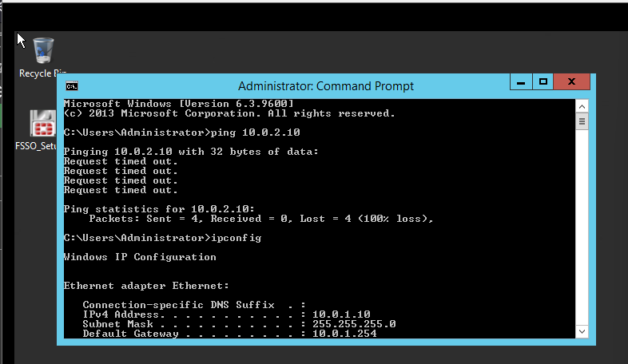Screen dimensions: 628x364
Task: Select the Recycle Bin desktop icon
Action: (x=42, y=50)
